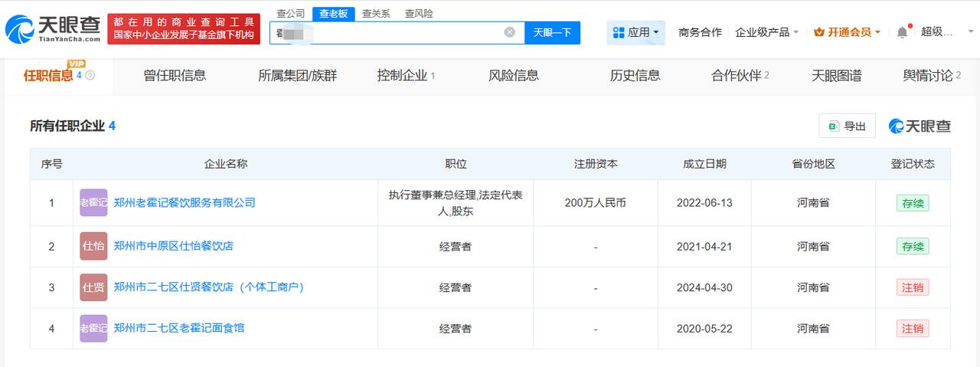Viewport: 980px width, 367px height.
Task: Select the 查老板 search tab
Action: click(x=333, y=13)
